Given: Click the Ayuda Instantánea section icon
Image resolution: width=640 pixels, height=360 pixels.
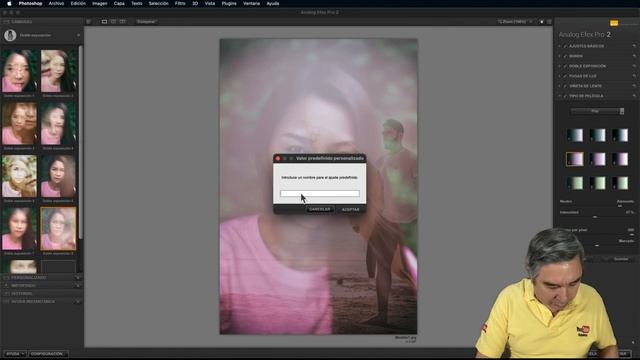Looking at the screenshot, I should [x=6, y=302].
